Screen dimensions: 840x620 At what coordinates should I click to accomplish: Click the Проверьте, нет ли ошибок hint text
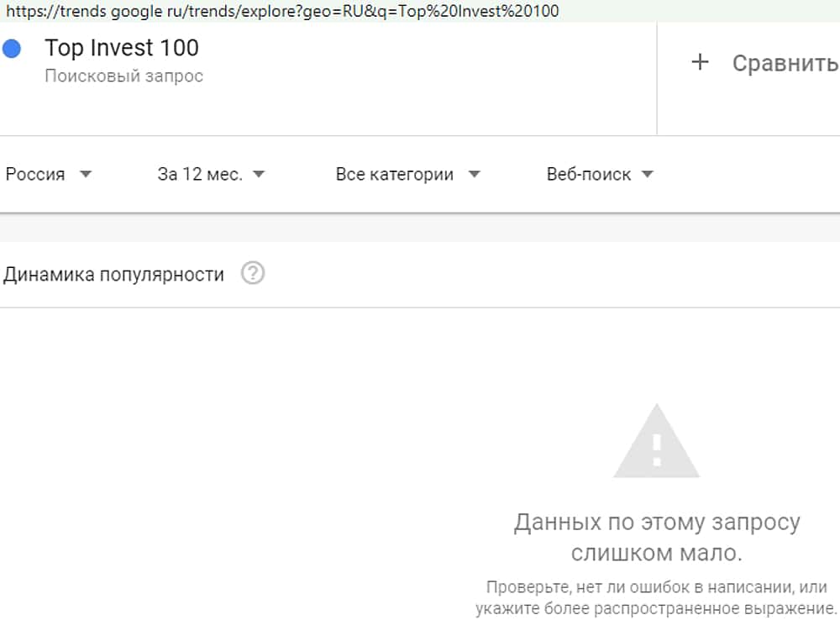[x=656, y=598]
